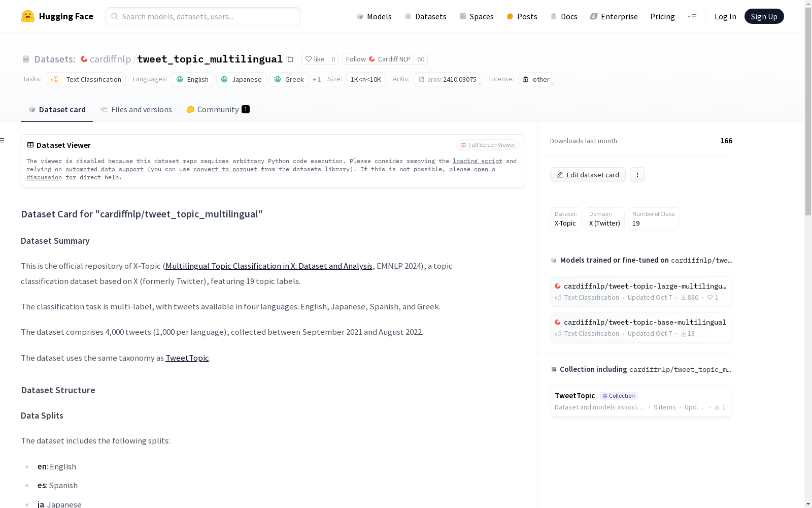Viewport: 812px width, 508px height.
Task: Click the downloads last month chart line
Action: pyautogui.click(x=668, y=142)
